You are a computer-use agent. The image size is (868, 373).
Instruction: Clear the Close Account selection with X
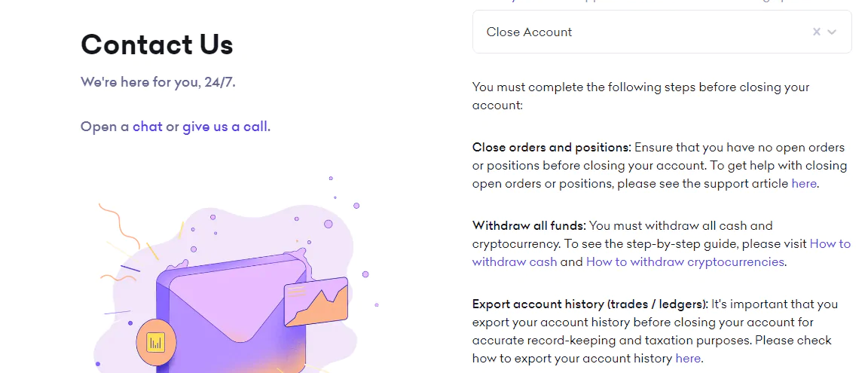(816, 32)
